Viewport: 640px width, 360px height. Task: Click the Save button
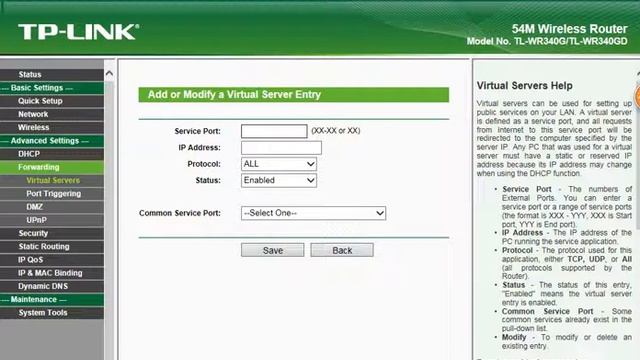273,250
